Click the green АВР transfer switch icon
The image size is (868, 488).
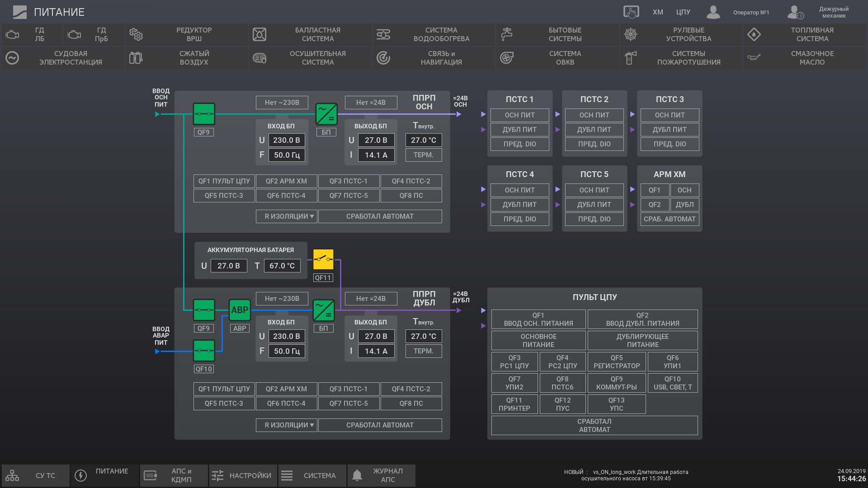pos(239,310)
